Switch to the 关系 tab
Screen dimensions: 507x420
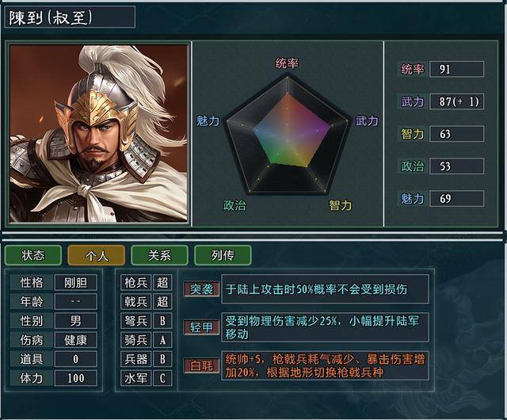pos(159,255)
